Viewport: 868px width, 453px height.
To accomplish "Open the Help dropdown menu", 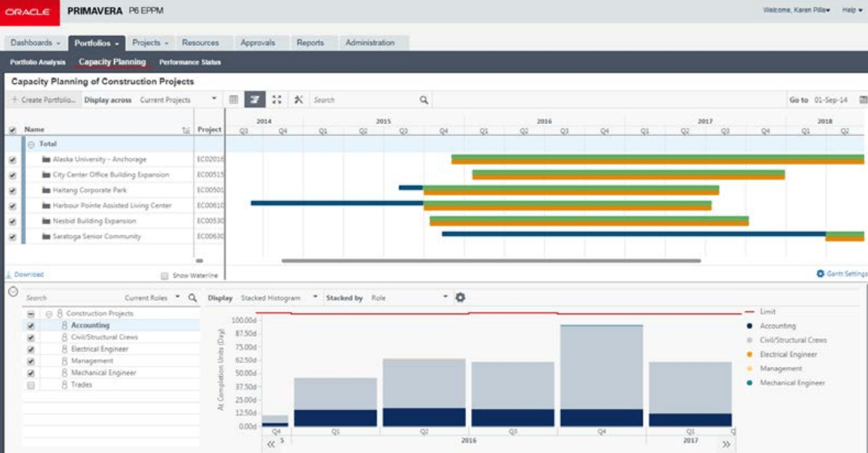I will pyautogui.click(x=853, y=11).
